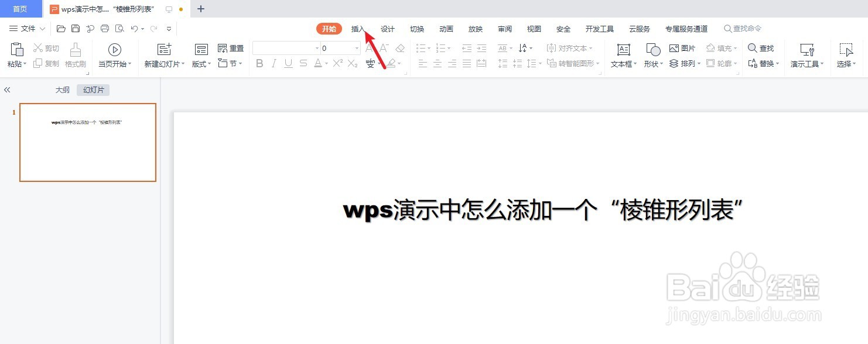Screen dimensions: 868x344
Task: Click the 转智能图形 convert to smart graphic
Action: click(x=572, y=63)
